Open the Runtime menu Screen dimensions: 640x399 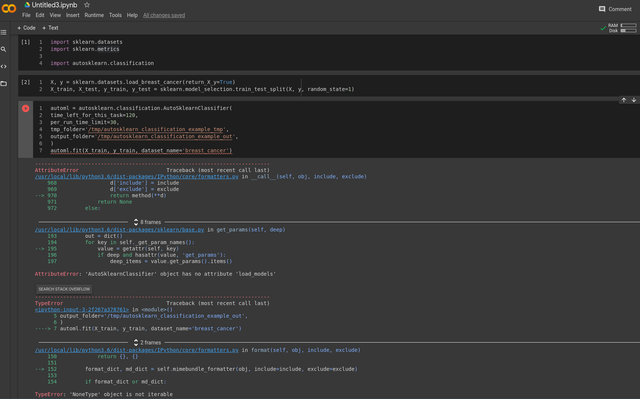(94, 15)
